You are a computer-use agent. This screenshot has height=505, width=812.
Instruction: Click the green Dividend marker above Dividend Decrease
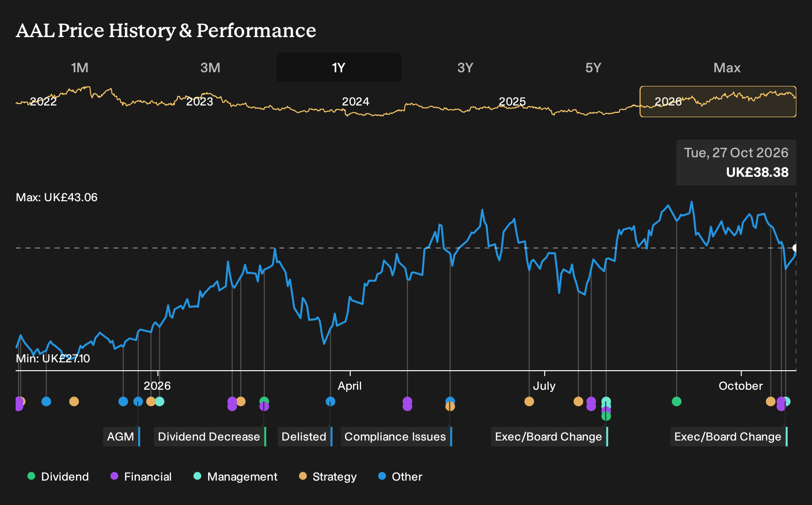pyautogui.click(x=264, y=401)
